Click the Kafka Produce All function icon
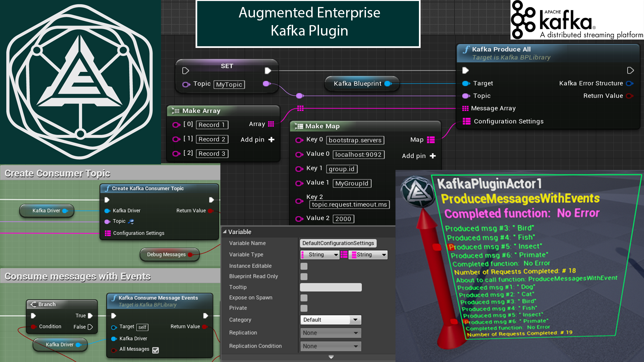This screenshot has height=362, width=644. click(x=466, y=49)
